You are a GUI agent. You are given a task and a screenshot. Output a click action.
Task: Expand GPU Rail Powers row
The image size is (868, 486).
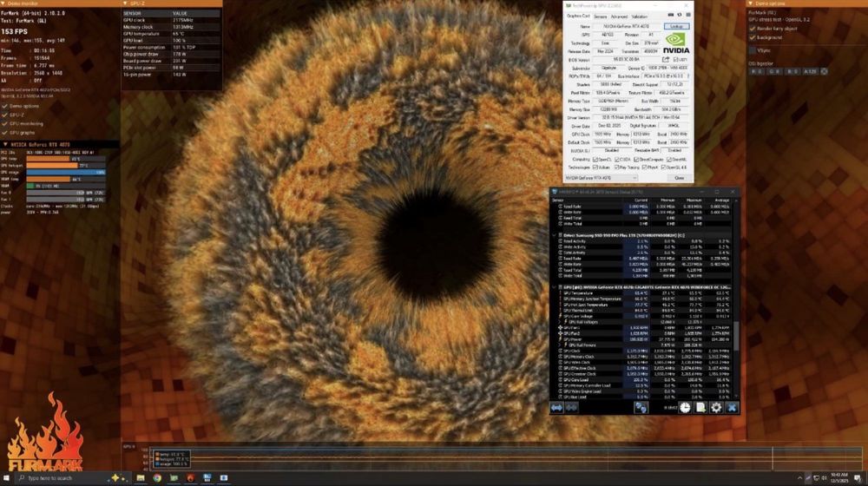click(x=560, y=345)
